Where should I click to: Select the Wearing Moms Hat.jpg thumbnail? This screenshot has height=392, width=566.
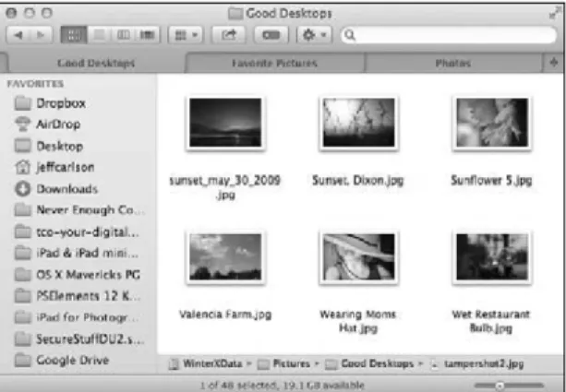[358, 256]
